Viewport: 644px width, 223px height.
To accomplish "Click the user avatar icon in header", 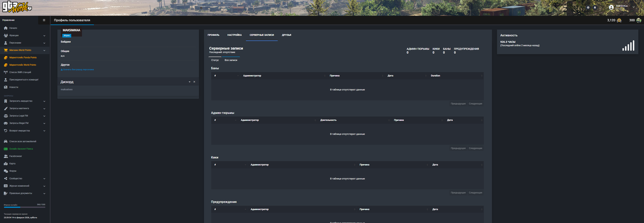I will 611,8.
